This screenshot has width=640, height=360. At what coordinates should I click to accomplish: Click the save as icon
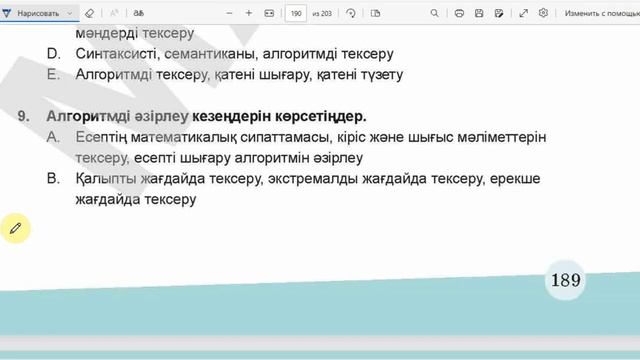pyautogui.click(x=499, y=13)
